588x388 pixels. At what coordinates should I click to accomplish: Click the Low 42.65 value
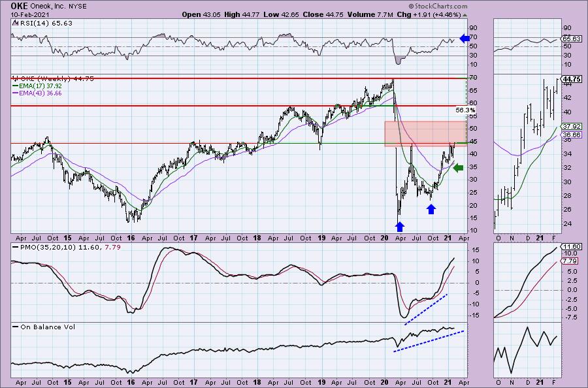pyautogui.click(x=281, y=14)
